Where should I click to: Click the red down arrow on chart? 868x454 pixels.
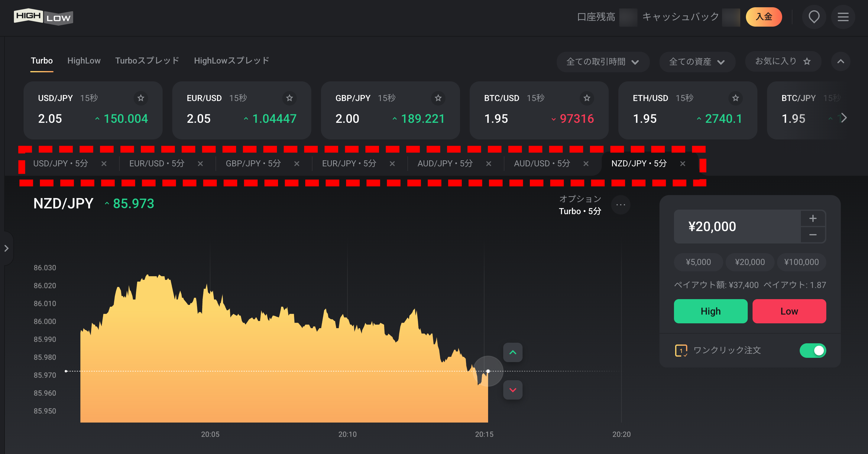(x=513, y=390)
